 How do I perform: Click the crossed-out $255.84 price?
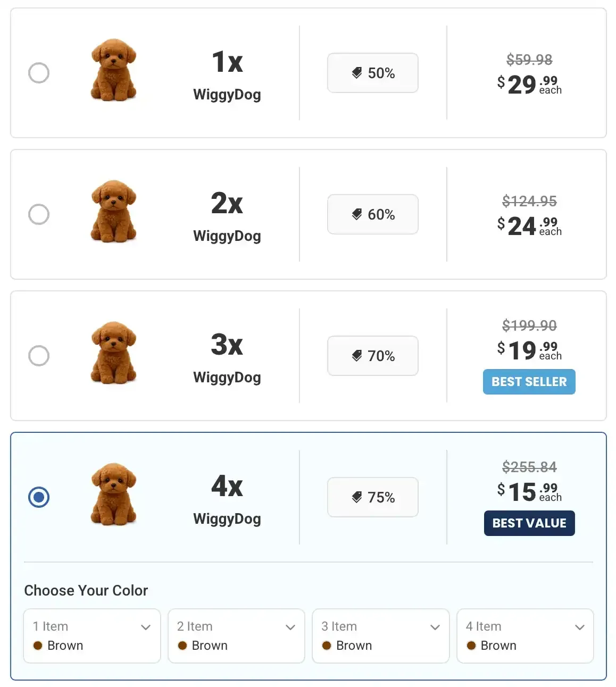tap(530, 467)
